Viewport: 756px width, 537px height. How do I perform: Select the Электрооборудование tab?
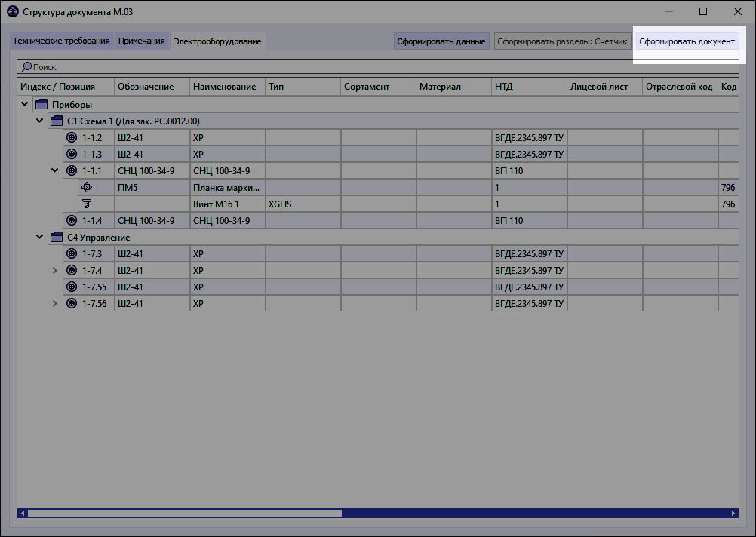point(217,41)
